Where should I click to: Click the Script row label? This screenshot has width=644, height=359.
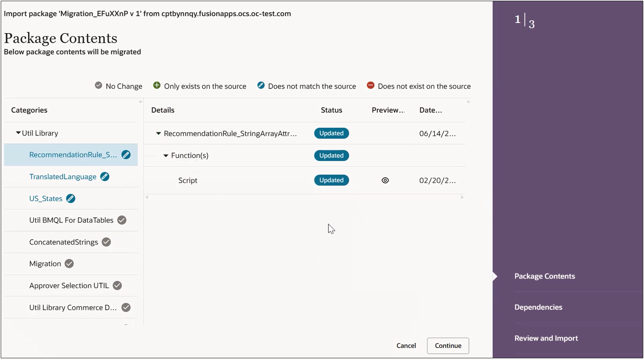point(188,180)
